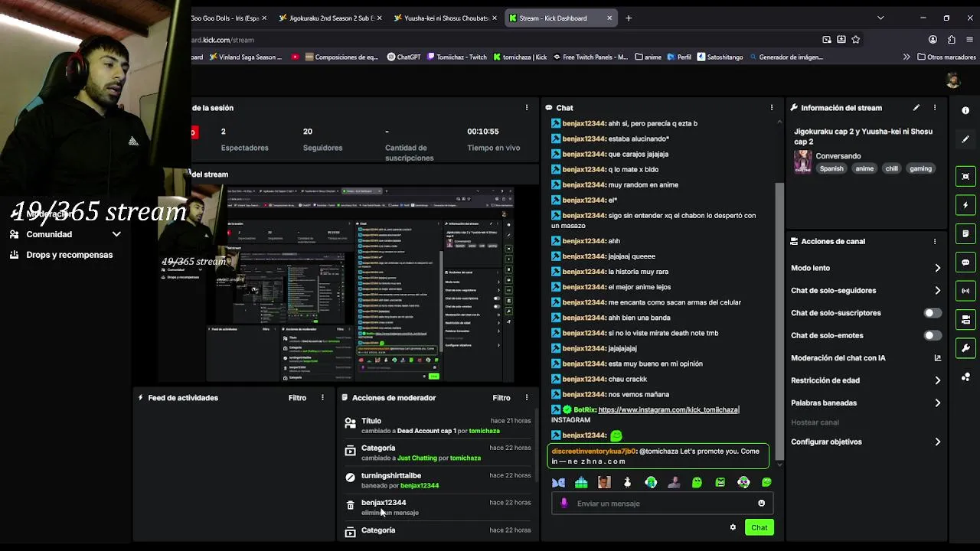The image size is (980, 551).
Task: Expand Restricción de edad settings
Action: pyautogui.click(x=937, y=380)
